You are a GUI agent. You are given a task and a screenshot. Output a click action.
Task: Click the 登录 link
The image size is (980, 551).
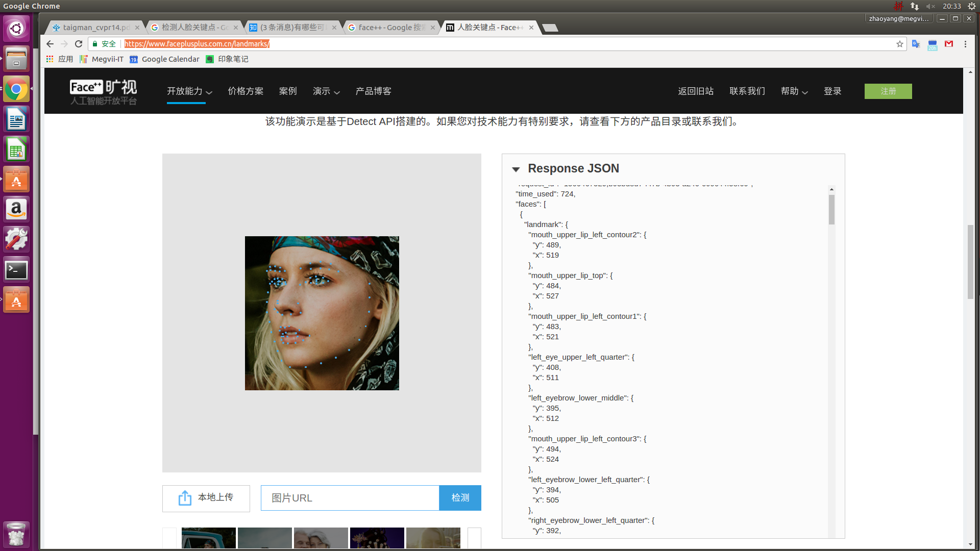click(832, 91)
